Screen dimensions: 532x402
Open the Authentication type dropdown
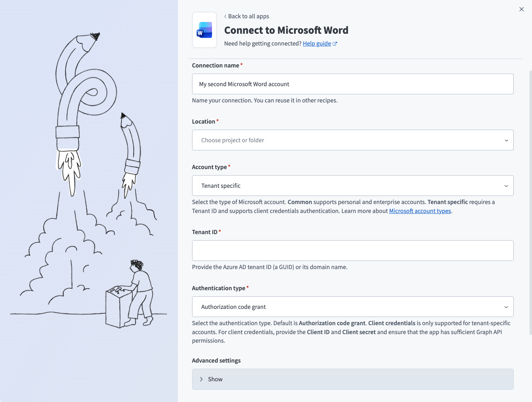tap(353, 307)
